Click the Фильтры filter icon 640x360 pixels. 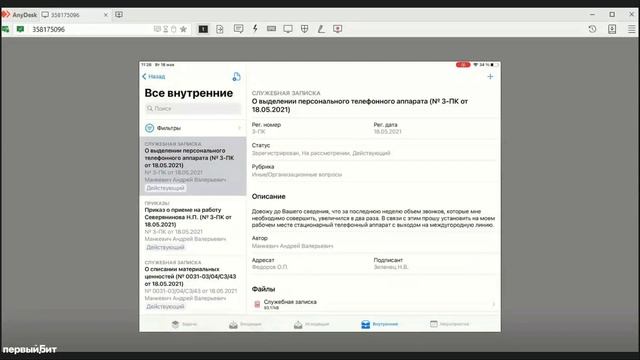point(149,128)
